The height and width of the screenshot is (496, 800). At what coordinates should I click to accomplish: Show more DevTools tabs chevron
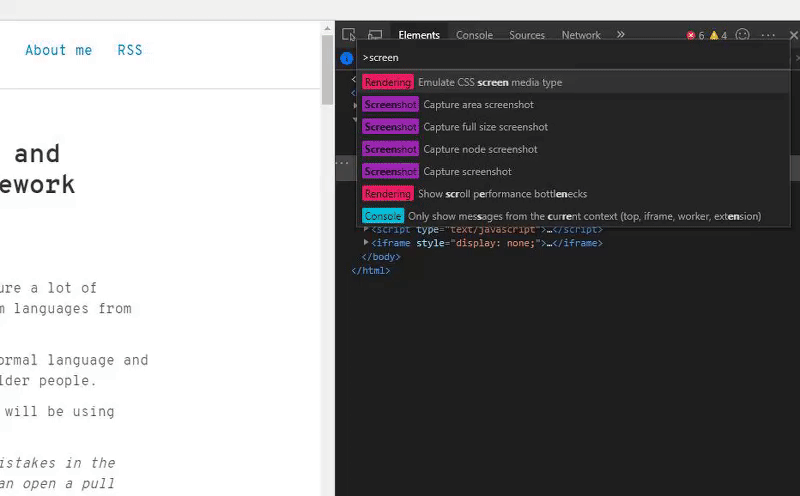click(620, 35)
